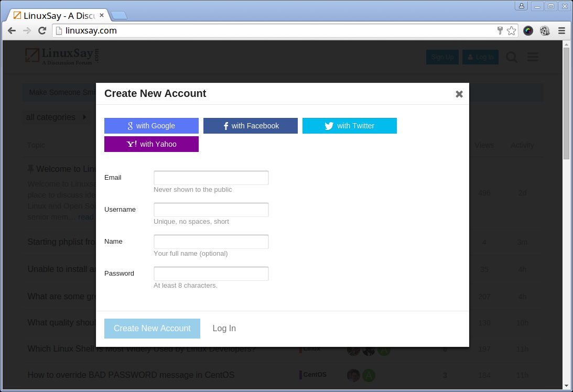Close the Create New Account dialog

(459, 94)
